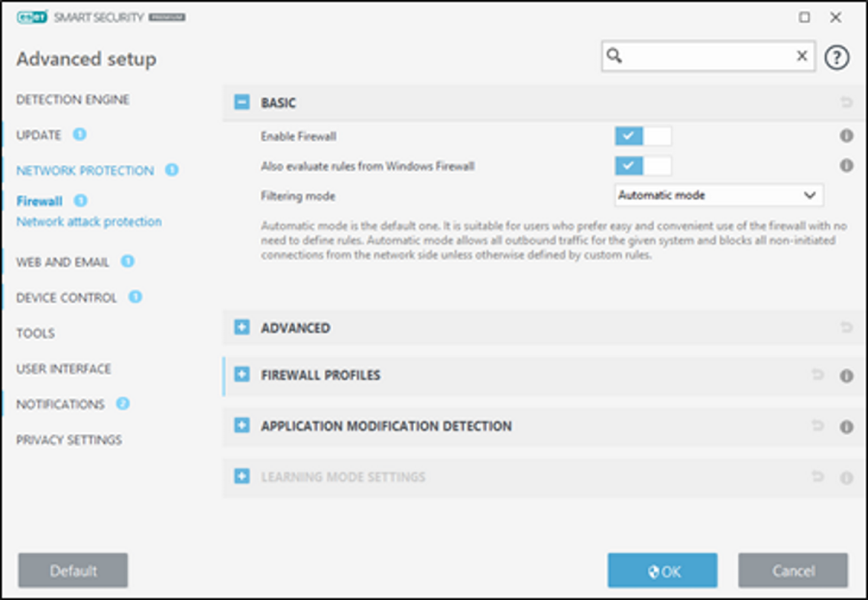Click revert arrow for Firewall Profiles section
The height and width of the screenshot is (600, 868).
click(818, 375)
